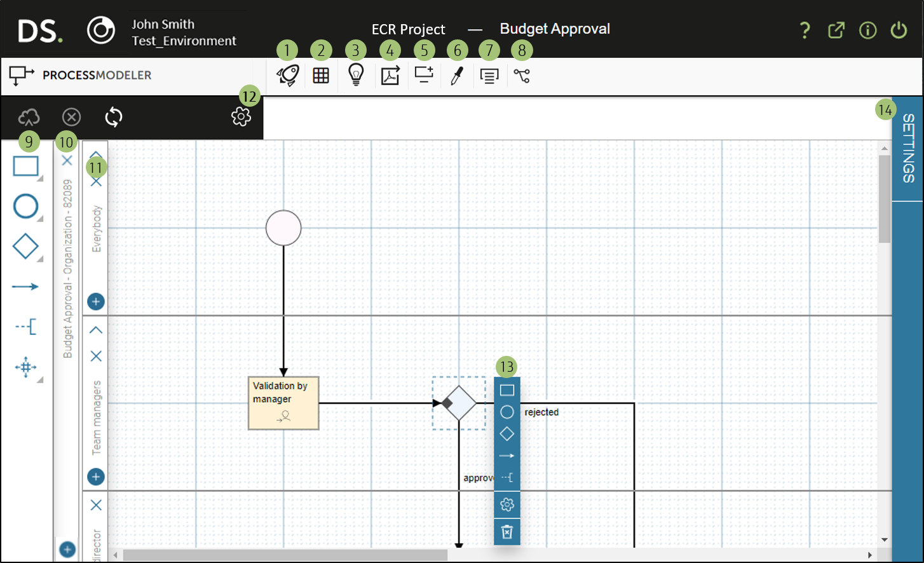Collapse the Everybody lane chevron
The height and width of the screenshot is (563, 924).
pyautogui.click(x=96, y=154)
